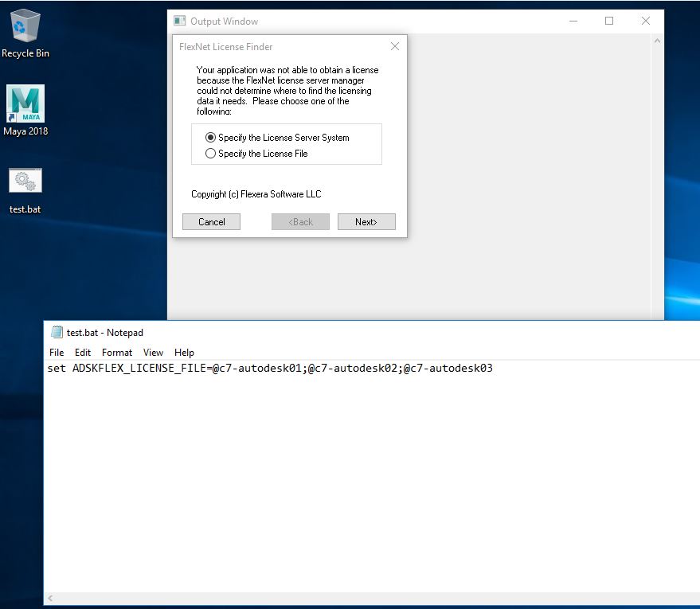The height and width of the screenshot is (609, 700).
Task: Click the test.bat - Notepad title bar
Action: point(372,333)
